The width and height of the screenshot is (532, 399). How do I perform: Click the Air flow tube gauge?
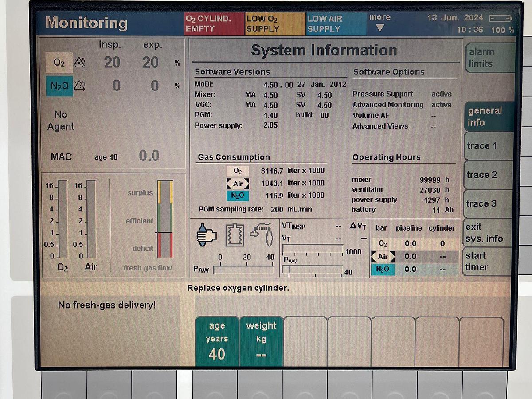pos(91,219)
